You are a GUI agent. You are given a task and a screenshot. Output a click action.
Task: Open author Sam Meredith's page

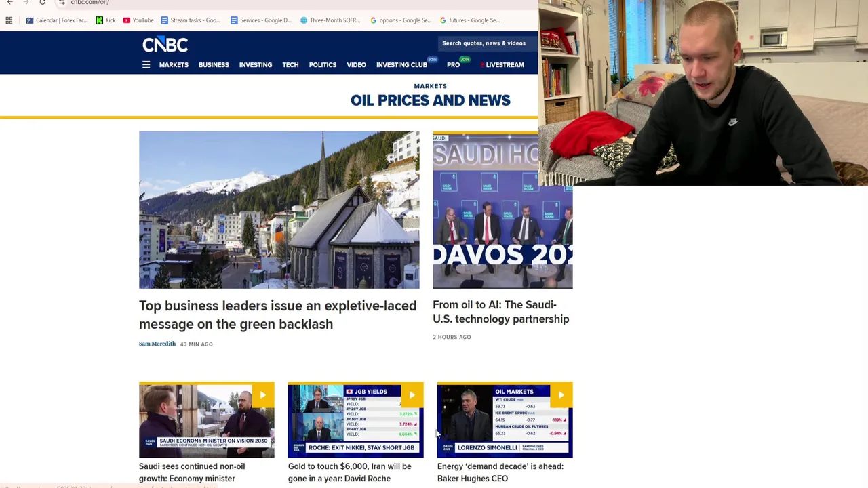157,344
